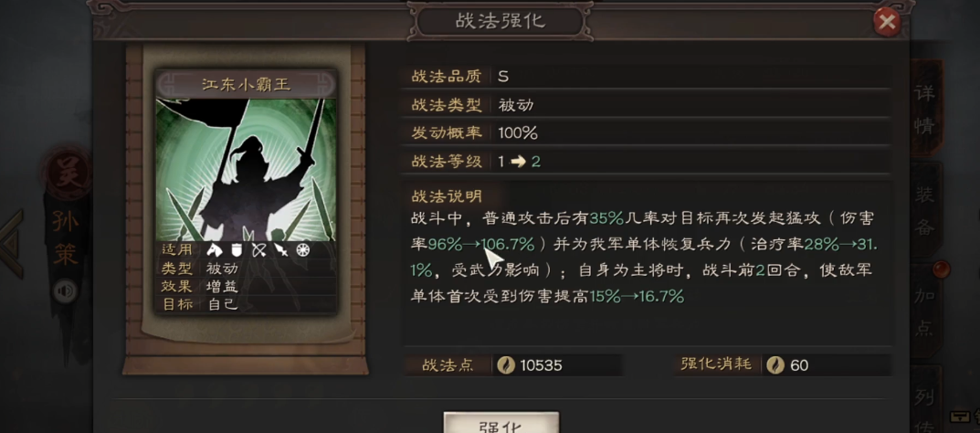This screenshot has height=433, width=980.
Task: Close the 战法强化 dialog with red X
Action: tap(886, 23)
